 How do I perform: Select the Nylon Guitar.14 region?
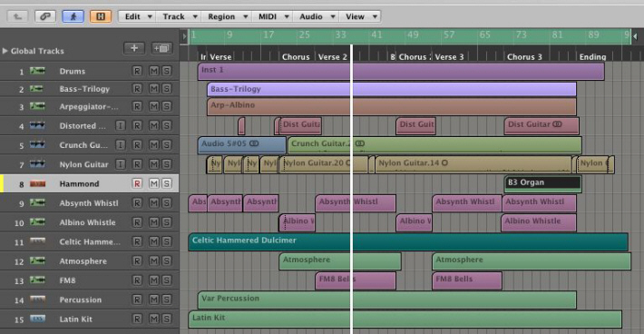click(473, 164)
